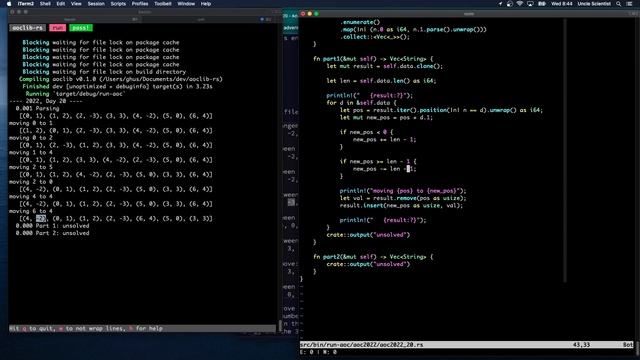Click the 43,33 cursor position indicator

[581, 345]
